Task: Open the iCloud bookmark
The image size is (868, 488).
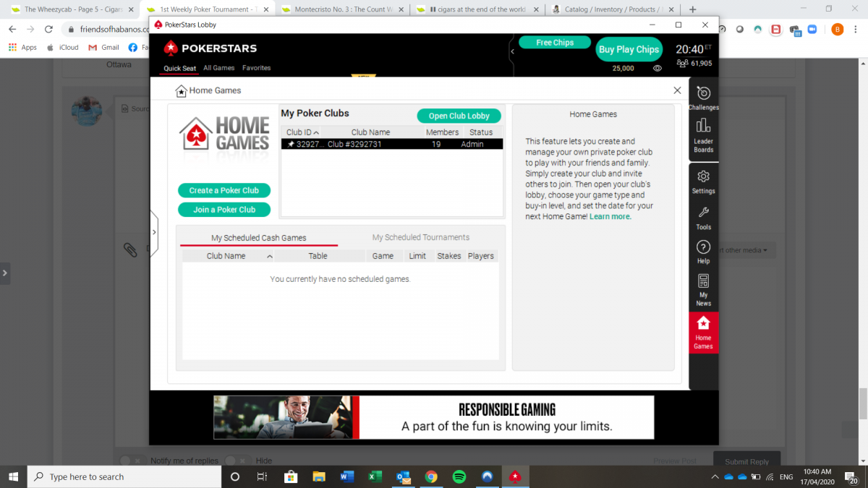Action: point(62,48)
